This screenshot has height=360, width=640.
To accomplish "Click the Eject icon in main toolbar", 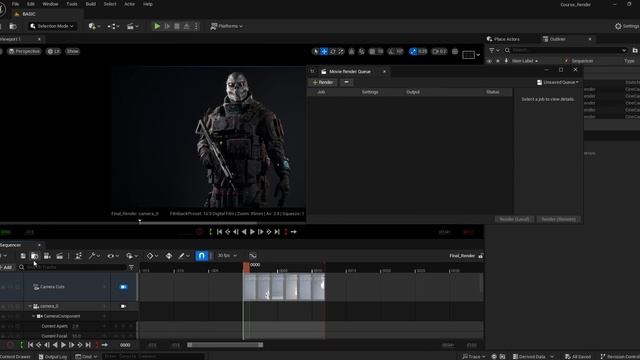I will tap(187, 26).
